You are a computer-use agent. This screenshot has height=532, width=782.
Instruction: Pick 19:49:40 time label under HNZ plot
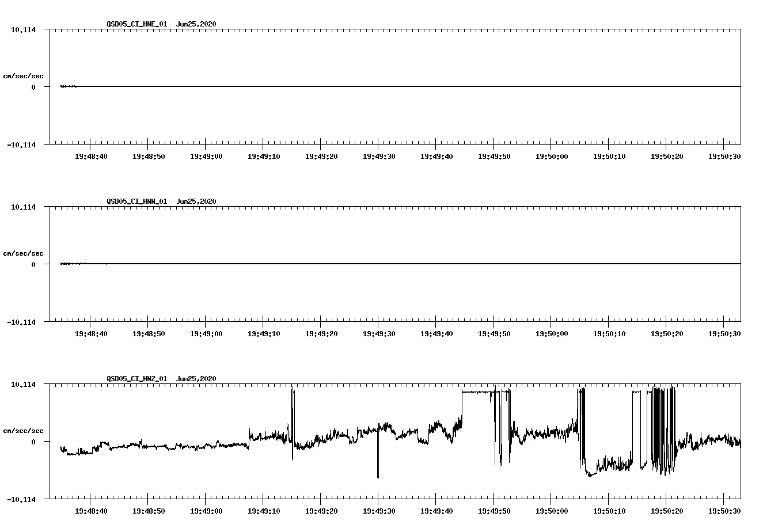click(x=436, y=511)
